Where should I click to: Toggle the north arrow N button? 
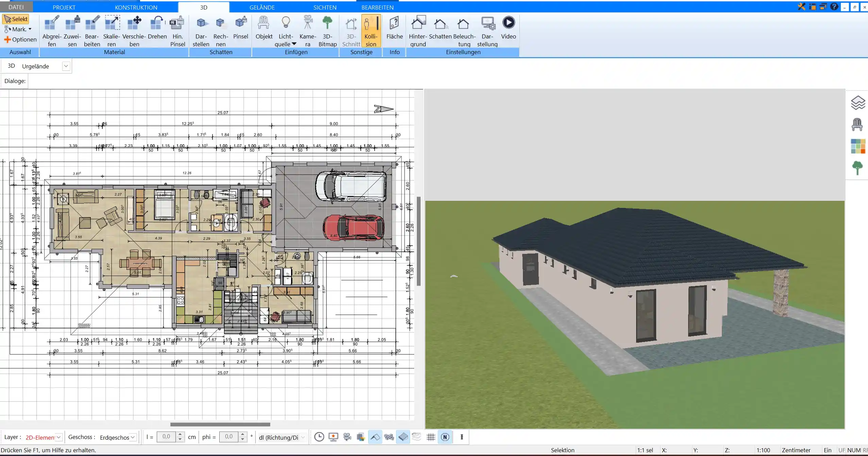[445, 437]
